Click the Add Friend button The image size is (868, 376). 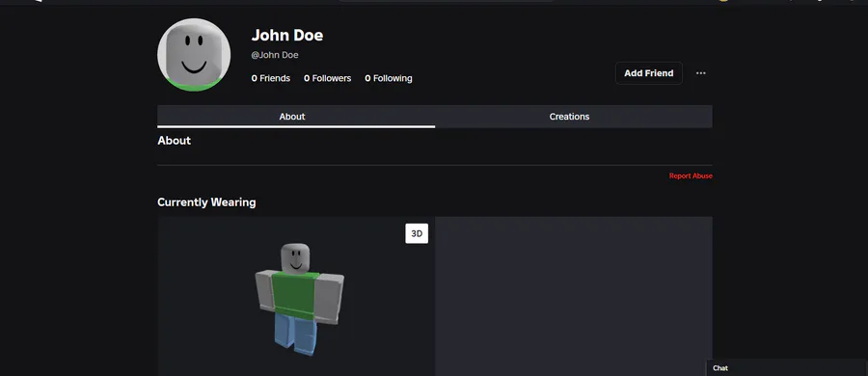point(649,73)
